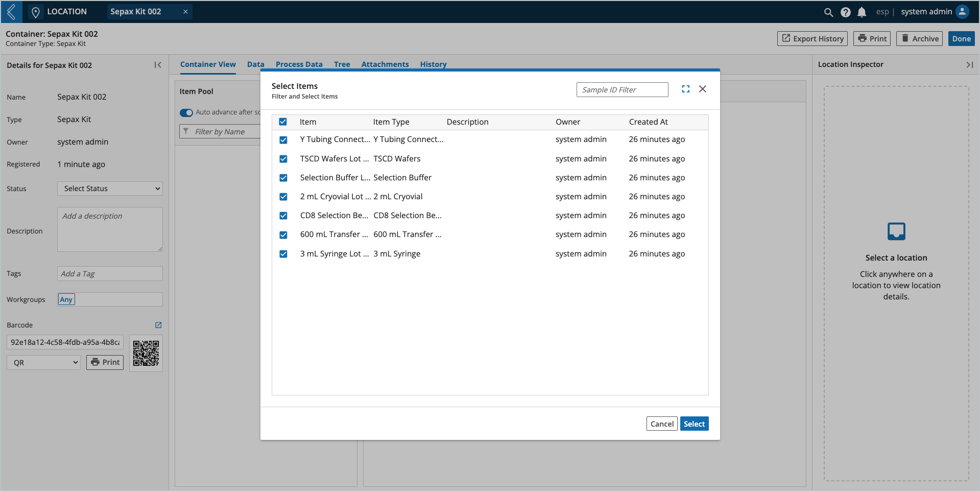Uncheck the TSCD Wafers Lot row
980x491 pixels.
(x=283, y=159)
